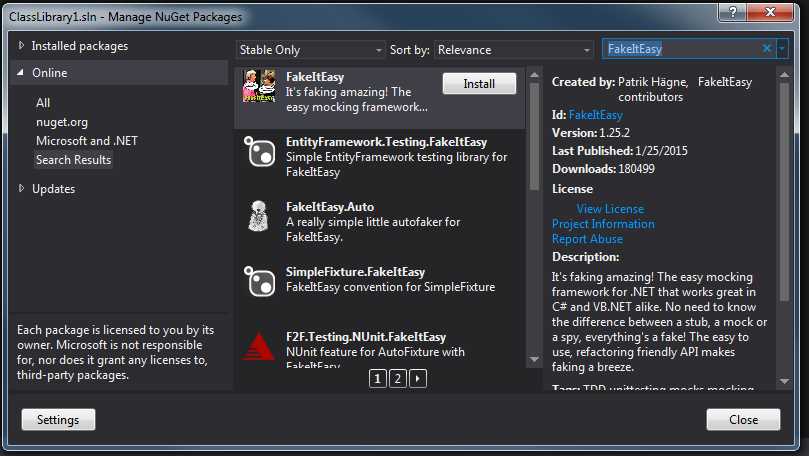Collapse the Online node

[20, 73]
